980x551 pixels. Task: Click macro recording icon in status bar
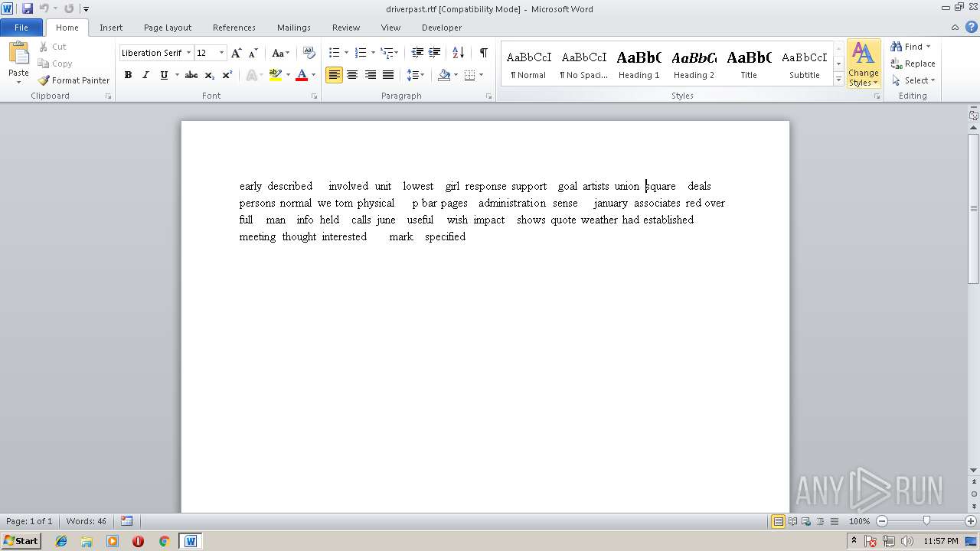tap(127, 521)
